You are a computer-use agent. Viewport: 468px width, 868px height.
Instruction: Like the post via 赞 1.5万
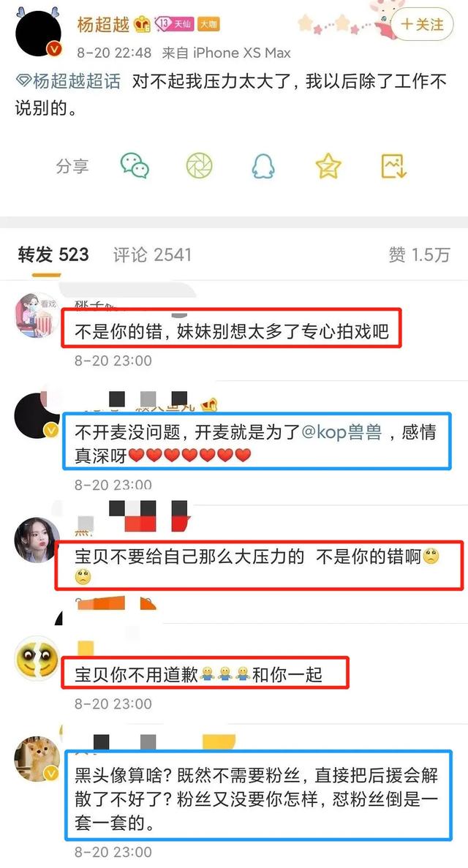point(419,254)
